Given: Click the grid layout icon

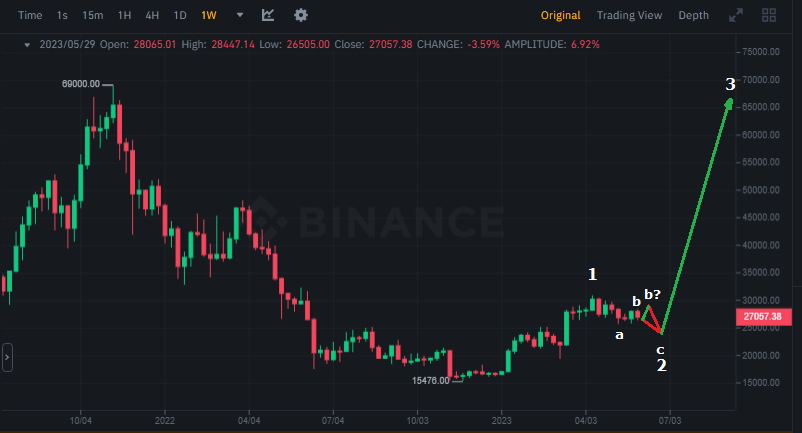Looking at the screenshot, I should point(769,15).
